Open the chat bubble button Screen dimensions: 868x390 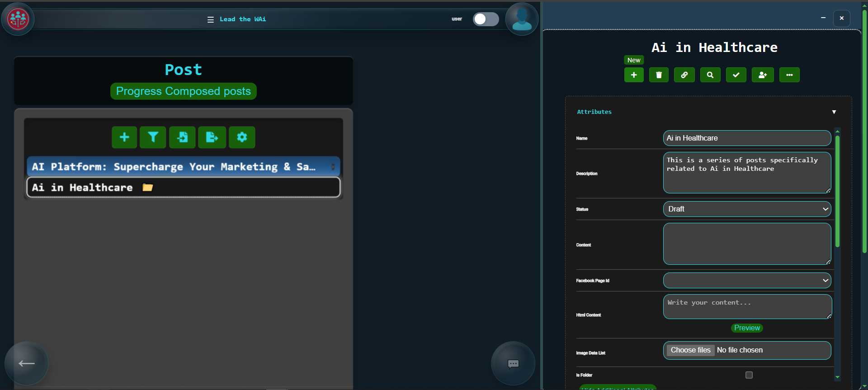[513, 363]
